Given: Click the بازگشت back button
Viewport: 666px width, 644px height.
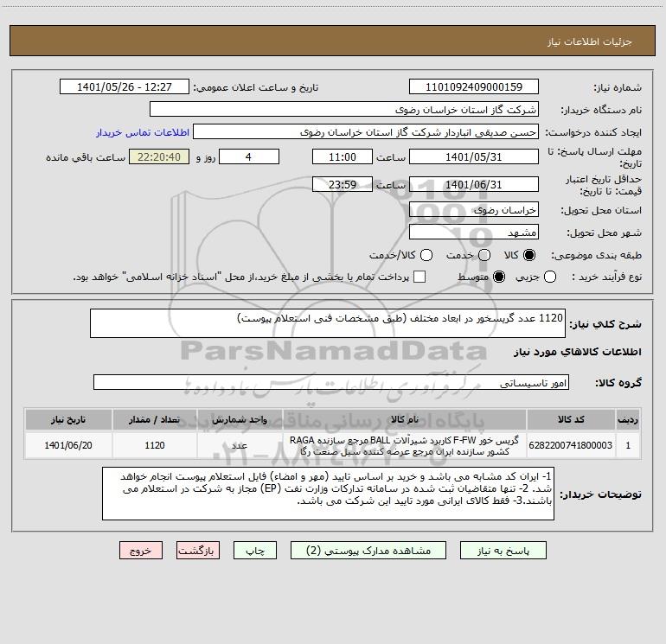Looking at the screenshot, I should point(198,551).
